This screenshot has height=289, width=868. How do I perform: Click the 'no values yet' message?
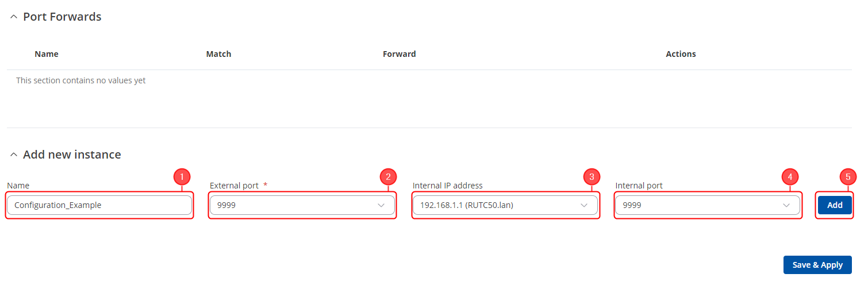(x=80, y=80)
